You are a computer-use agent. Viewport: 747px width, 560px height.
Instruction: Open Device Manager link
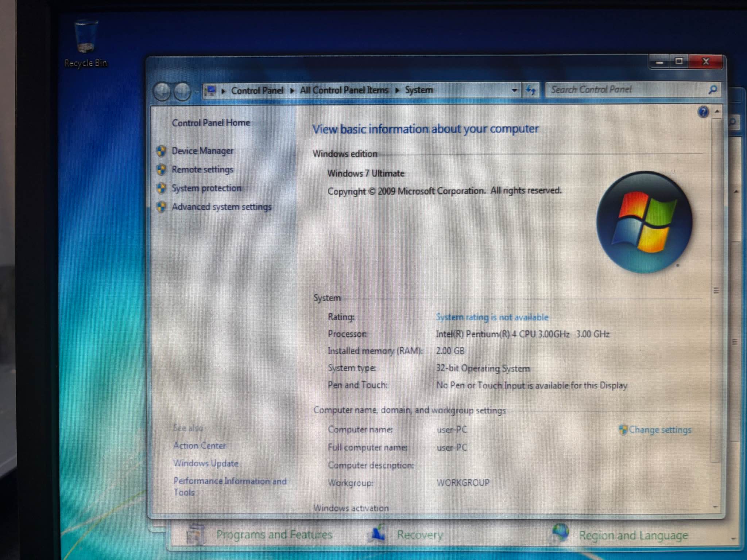point(202,151)
